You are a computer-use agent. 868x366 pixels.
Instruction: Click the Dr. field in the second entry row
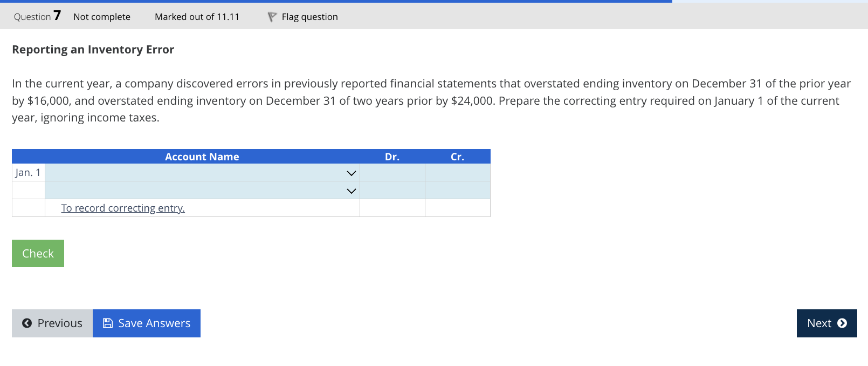tap(392, 190)
